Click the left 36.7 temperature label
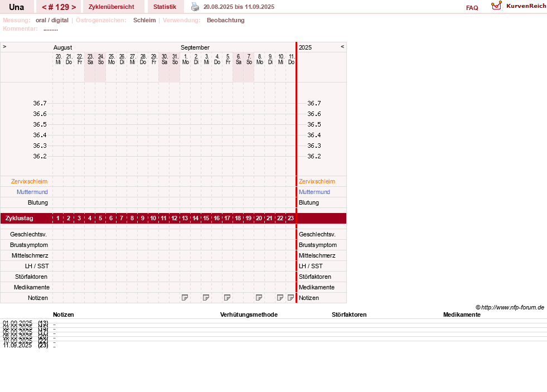The width and height of the screenshot is (547, 392). (x=40, y=103)
